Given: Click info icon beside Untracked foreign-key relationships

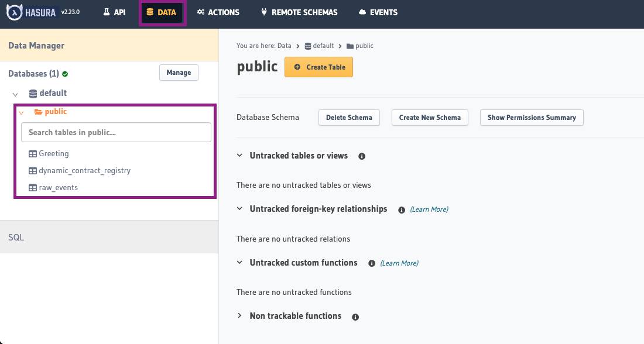Looking at the screenshot, I should pos(402,209).
